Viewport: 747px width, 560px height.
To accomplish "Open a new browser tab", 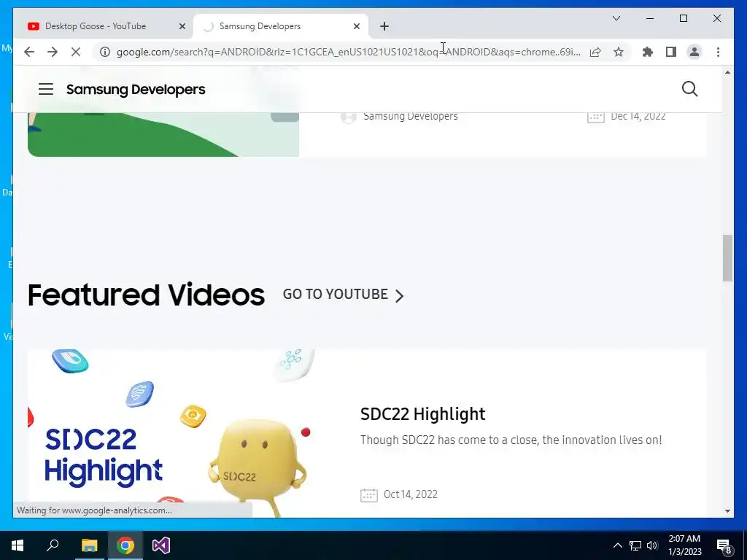I will 384,26.
